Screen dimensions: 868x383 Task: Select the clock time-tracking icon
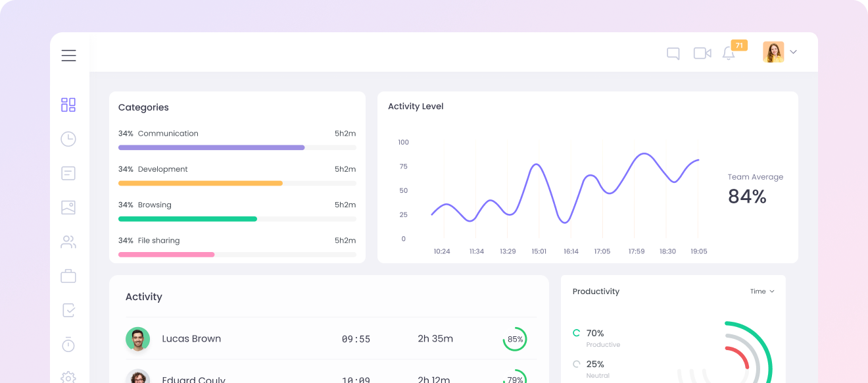click(x=68, y=139)
